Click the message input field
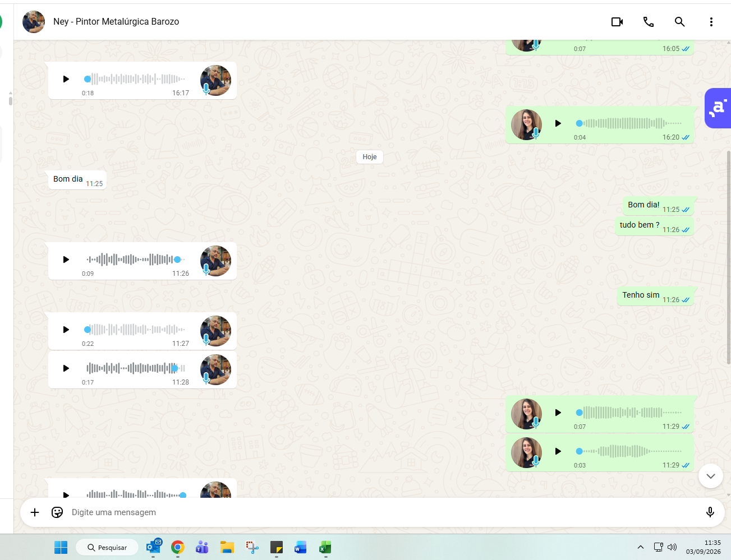The height and width of the screenshot is (560, 731). pyautogui.click(x=381, y=512)
